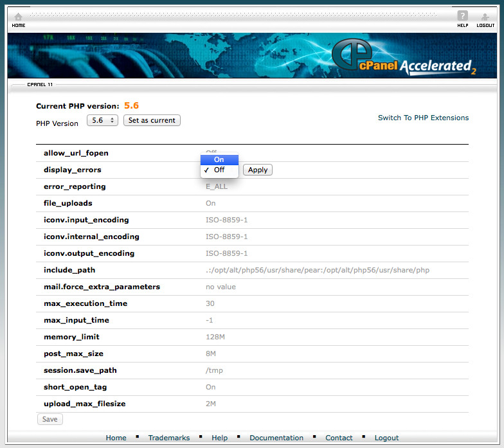Edit the upload_max_filesize 2M value

tap(210, 404)
